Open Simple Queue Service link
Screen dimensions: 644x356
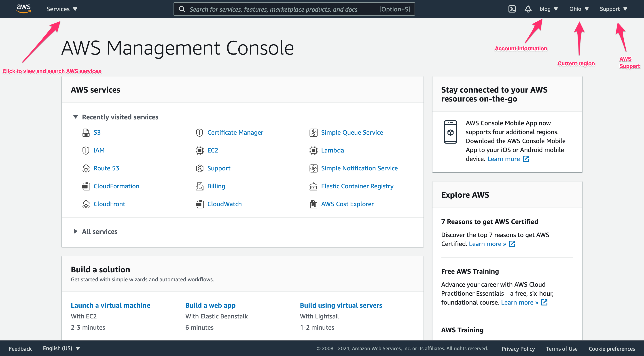click(x=352, y=133)
